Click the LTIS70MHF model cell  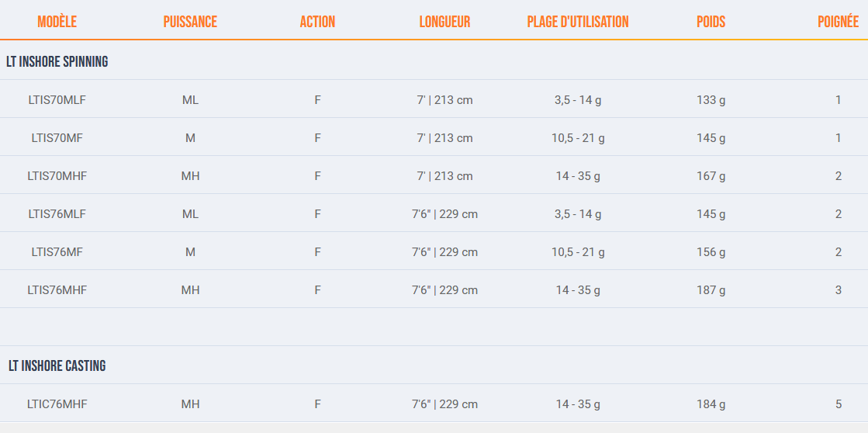57,176
